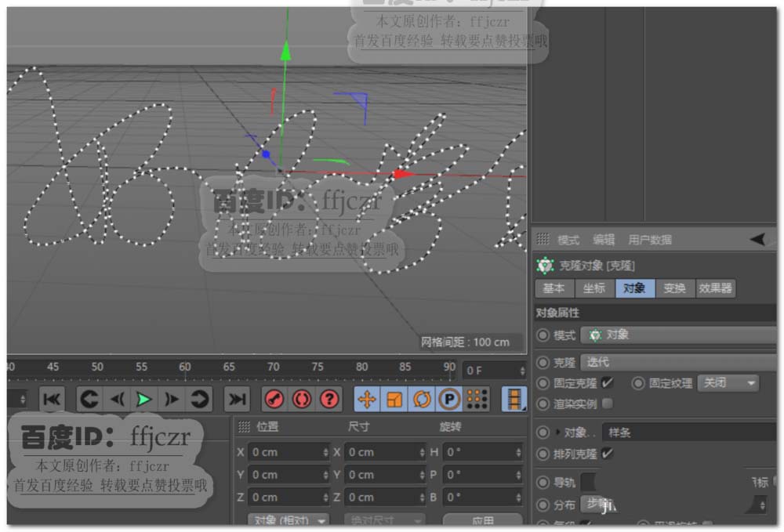Open the 克隆 dropdown showing 迭代
This screenshot has height=532, width=784.
pyautogui.click(x=678, y=362)
